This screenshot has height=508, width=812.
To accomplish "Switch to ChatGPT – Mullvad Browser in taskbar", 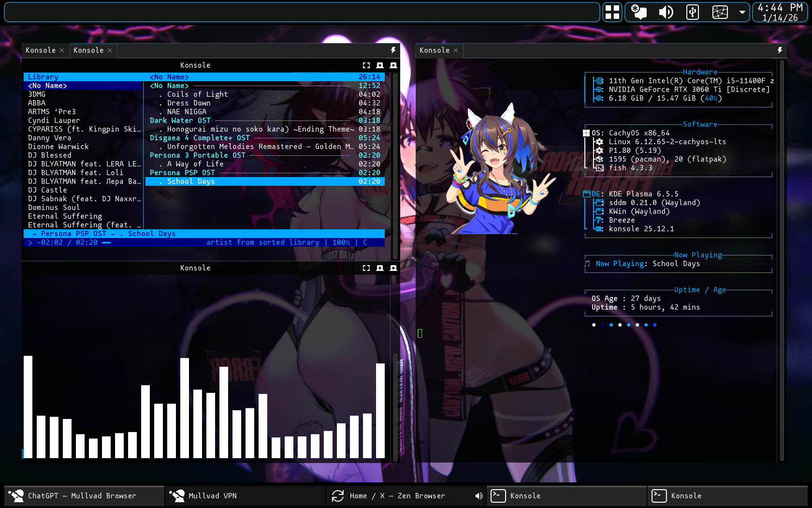I will (x=85, y=496).
